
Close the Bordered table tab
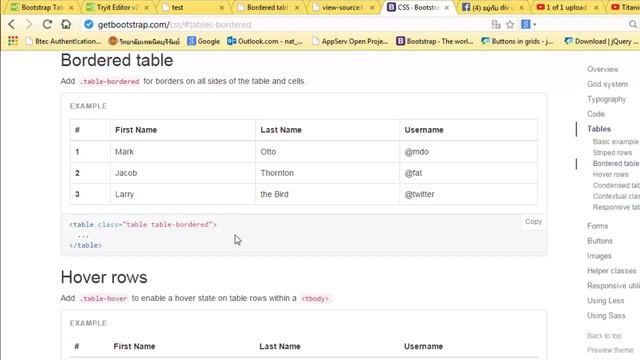tap(297, 7)
